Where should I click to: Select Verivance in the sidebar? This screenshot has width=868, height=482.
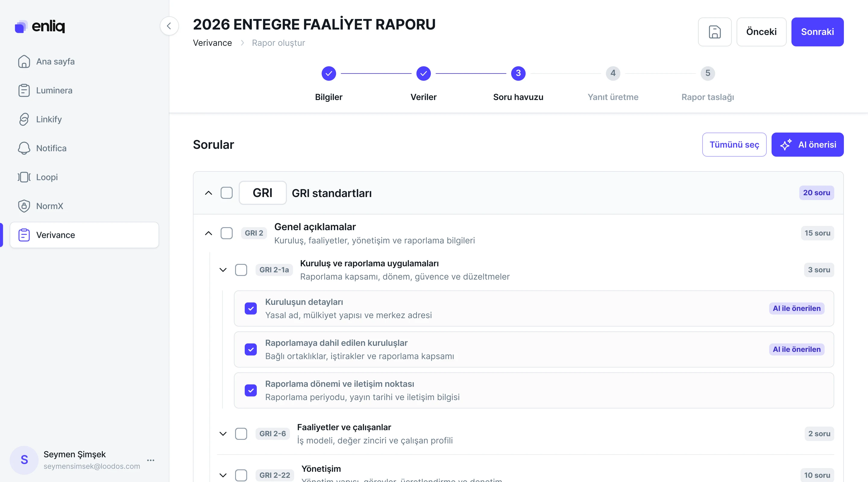click(x=84, y=235)
